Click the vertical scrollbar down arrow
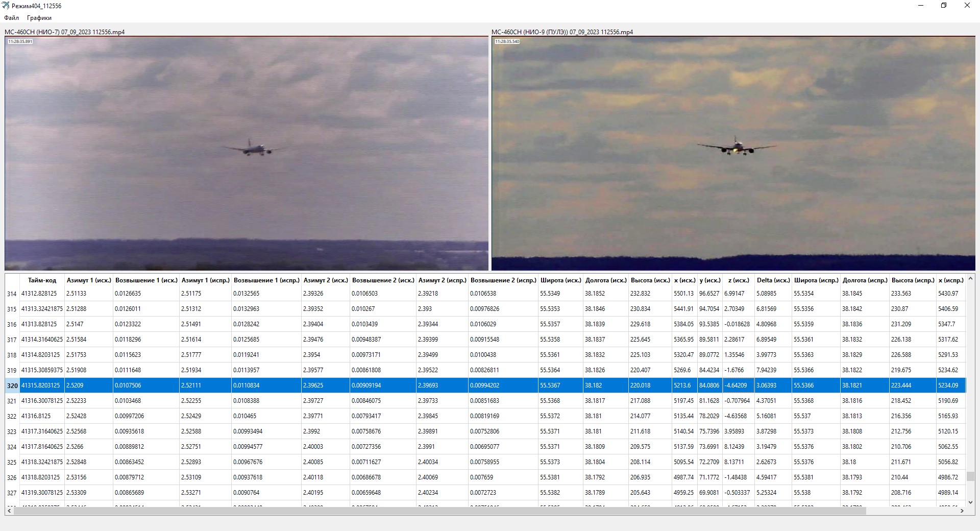 970,502
